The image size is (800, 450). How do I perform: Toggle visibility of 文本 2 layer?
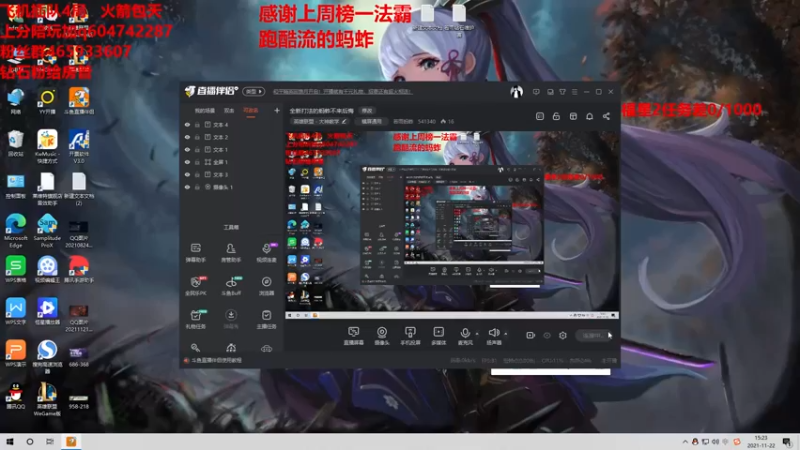(187, 137)
